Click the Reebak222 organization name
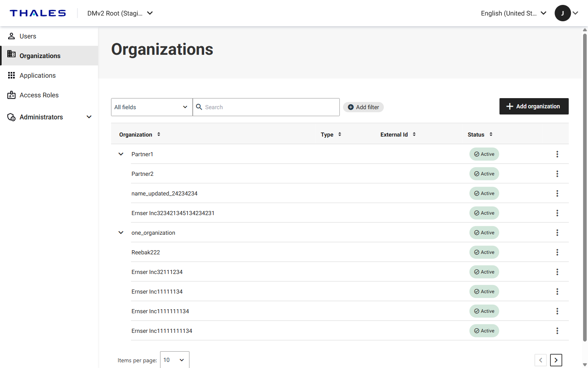588x368 pixels. 146,252
